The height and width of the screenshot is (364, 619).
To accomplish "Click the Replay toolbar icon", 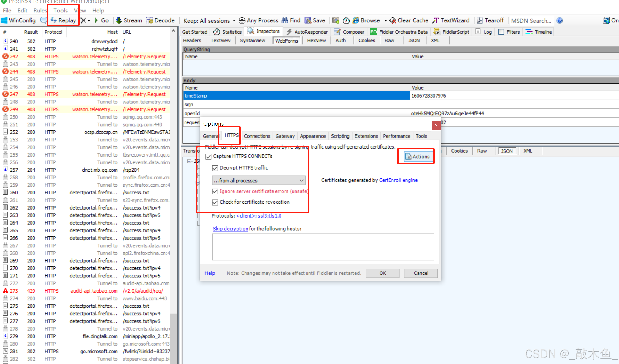I will pos(63,20).
